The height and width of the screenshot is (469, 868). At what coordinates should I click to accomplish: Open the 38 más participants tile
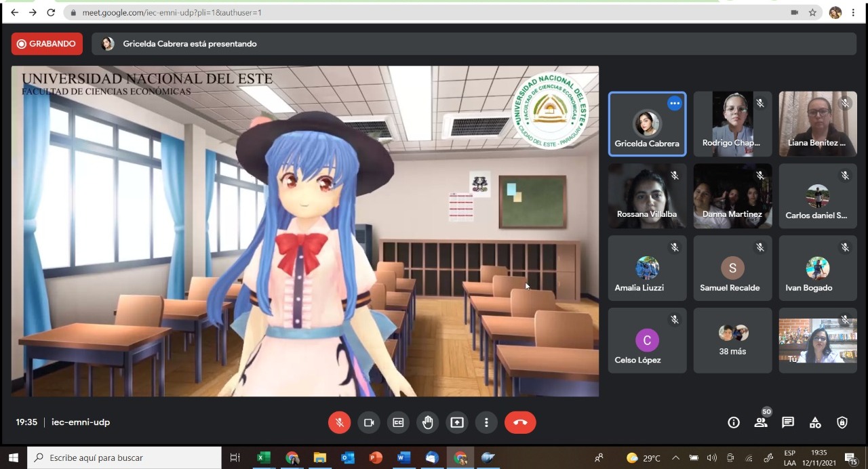(732, 340)
